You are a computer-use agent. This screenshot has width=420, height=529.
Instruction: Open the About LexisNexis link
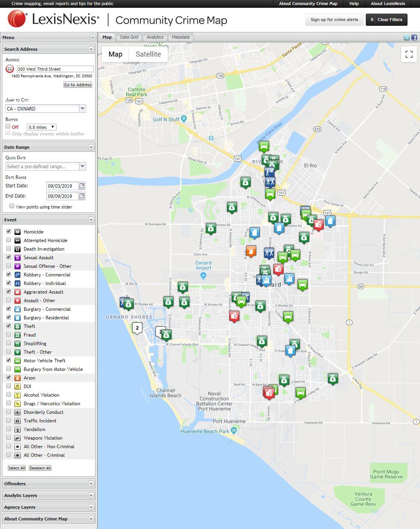point(388,4)
